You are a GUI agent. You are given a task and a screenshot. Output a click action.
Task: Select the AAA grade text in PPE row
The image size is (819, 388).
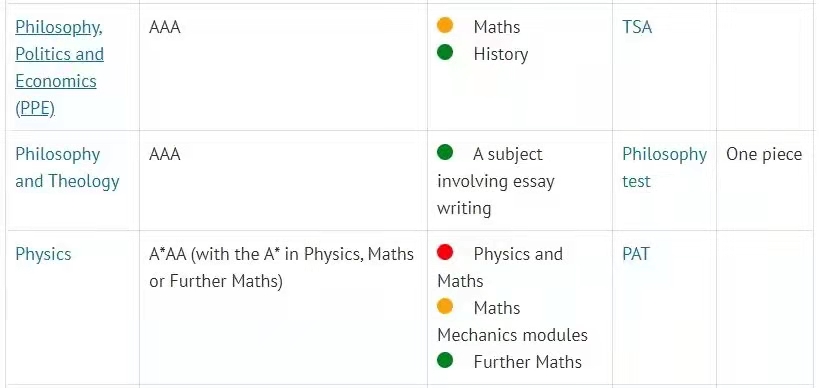tap(165, 27)
